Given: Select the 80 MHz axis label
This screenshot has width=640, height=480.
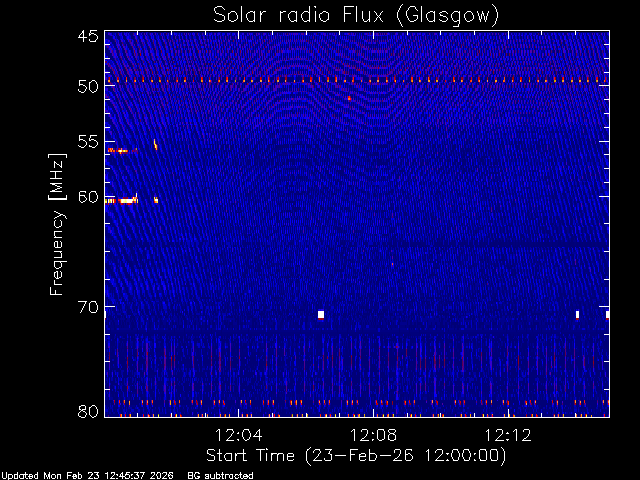Looking at the screenshot, I should 88,411.
